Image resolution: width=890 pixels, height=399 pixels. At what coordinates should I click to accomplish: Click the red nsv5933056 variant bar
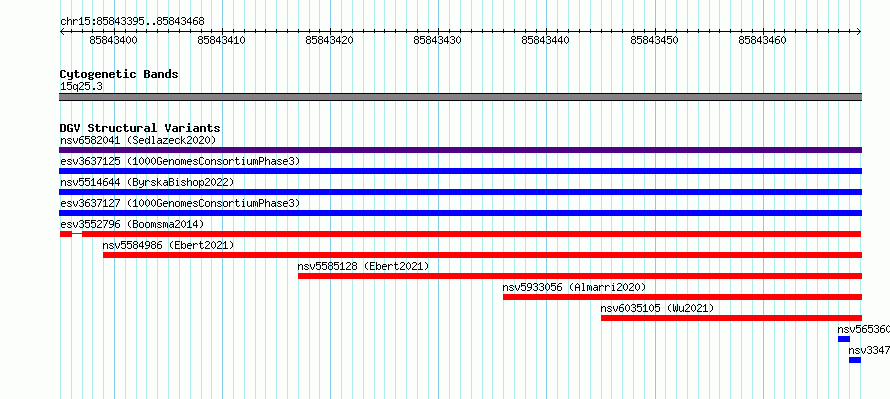click(x=682, y=297)
